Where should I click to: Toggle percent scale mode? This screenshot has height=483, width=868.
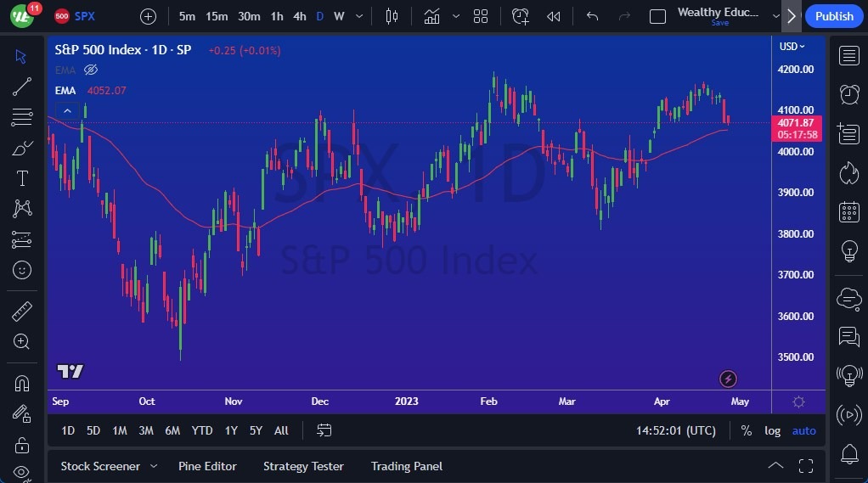click(x=747, y=430)
